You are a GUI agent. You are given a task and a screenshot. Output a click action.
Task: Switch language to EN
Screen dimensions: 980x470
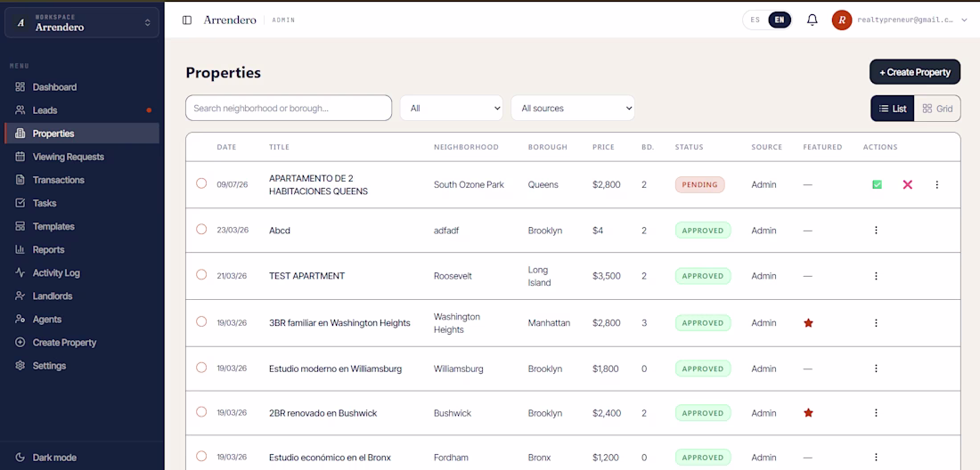tap(780, 20)
